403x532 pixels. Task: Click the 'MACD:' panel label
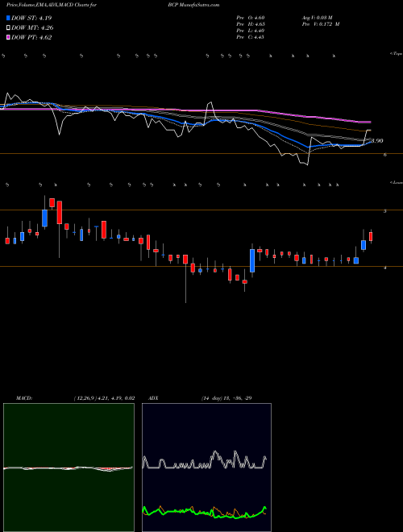tap(23, 398)
